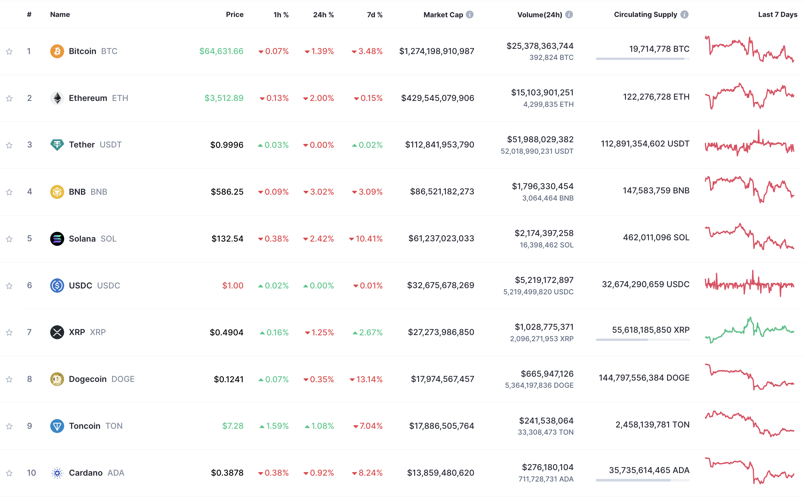This screenshot has width=812, height=504.
Task: Click the Tether logo icon
Action: 57,145
